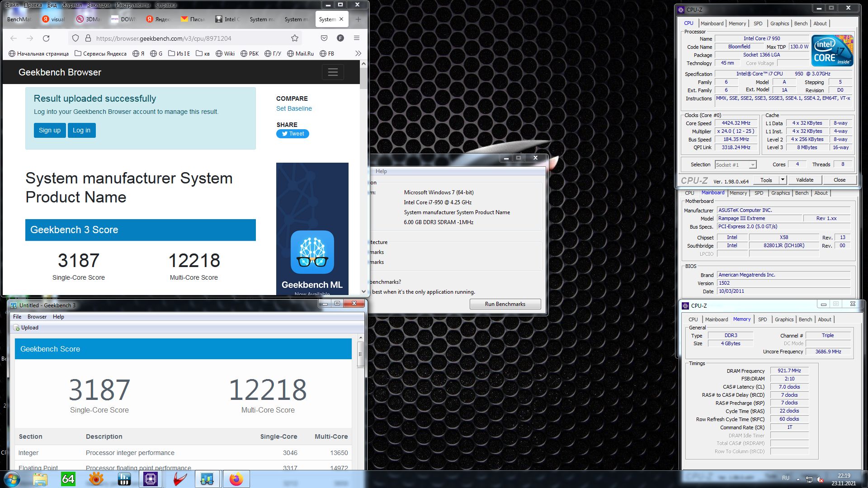Share the result with the Tweet button
Viewport: 868px width, 488px height.
(292, 134)
